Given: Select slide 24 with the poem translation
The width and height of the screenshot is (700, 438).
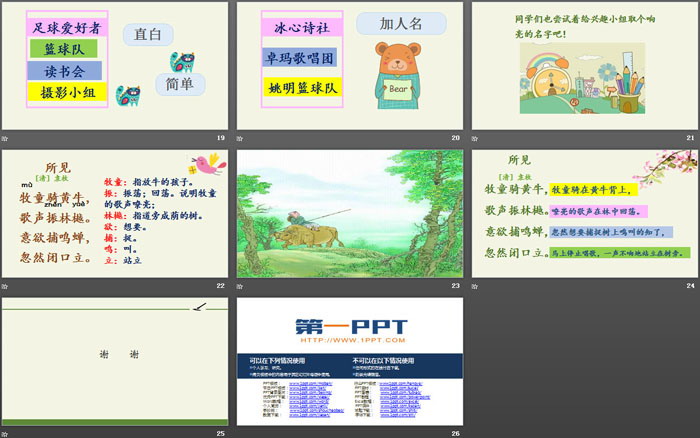Looking at the screenshot, I should (x=584, y=213).
